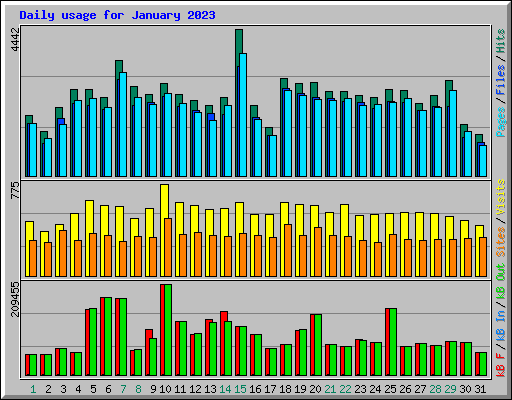Click the 4442 hits axis label

[15, 39]
